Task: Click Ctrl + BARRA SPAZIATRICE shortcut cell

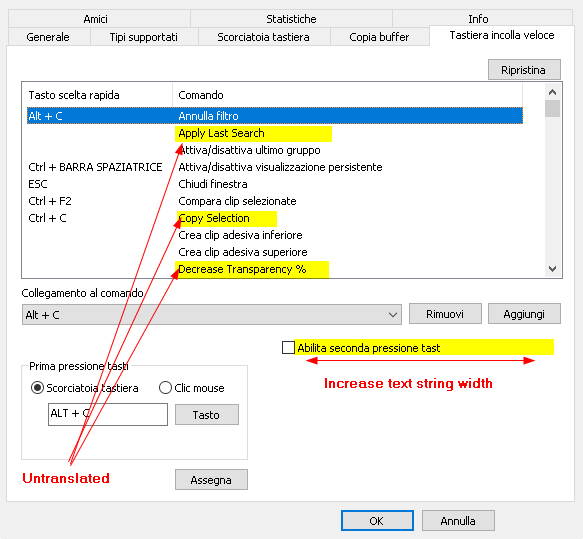Action: 95,167
